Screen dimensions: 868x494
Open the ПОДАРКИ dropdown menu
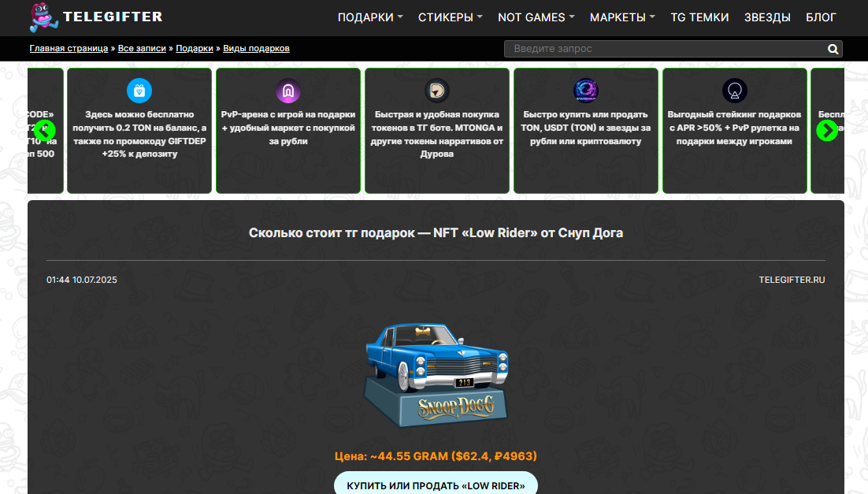point(370,17)
